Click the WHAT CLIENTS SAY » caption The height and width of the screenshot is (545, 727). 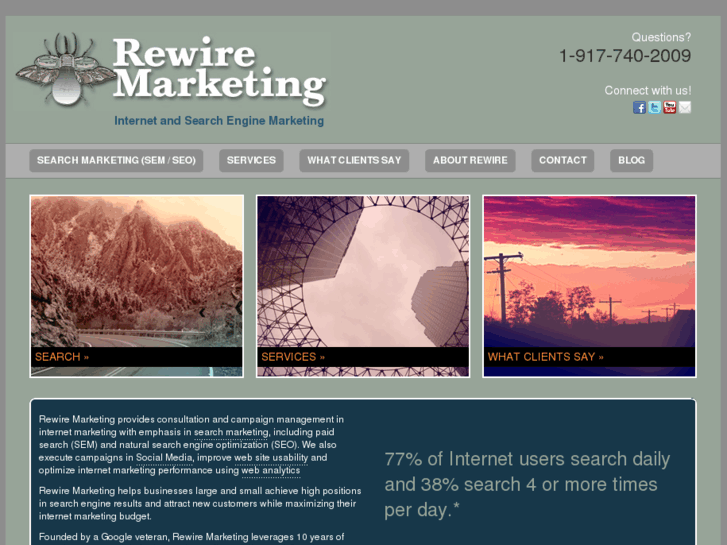[546, 357]
